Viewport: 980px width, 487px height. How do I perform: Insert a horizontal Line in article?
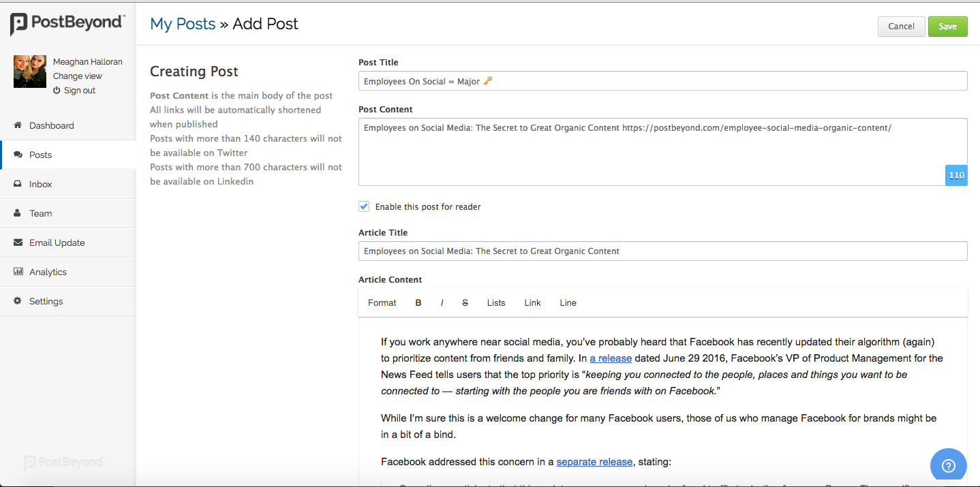click(x=568, y=303)
